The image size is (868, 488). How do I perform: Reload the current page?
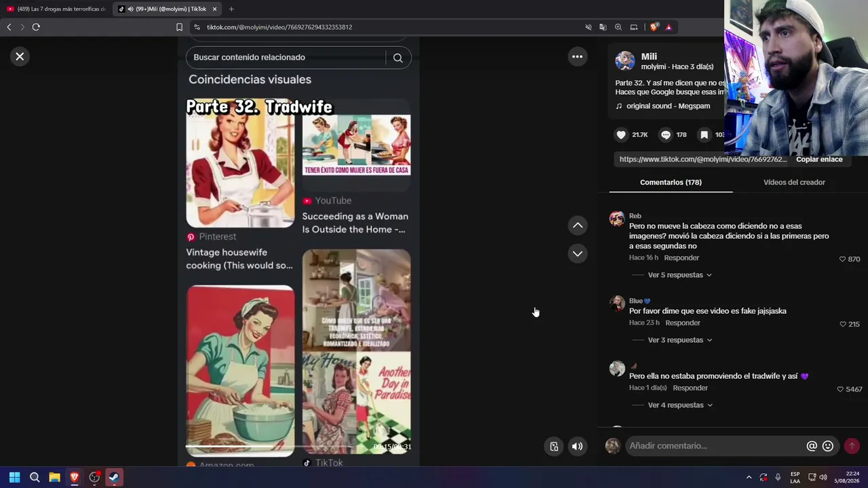click(36, 27)
